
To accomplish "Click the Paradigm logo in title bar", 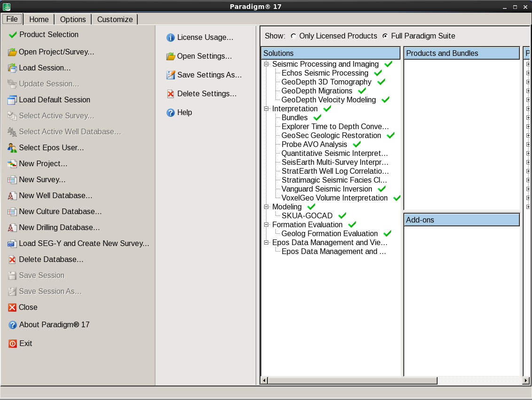I will tap(7, 7).
